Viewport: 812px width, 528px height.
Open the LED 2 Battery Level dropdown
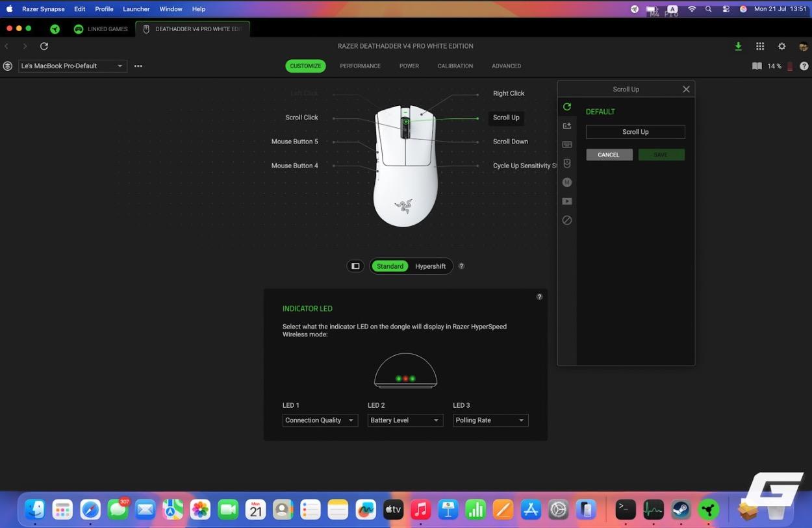click(405, 420)
